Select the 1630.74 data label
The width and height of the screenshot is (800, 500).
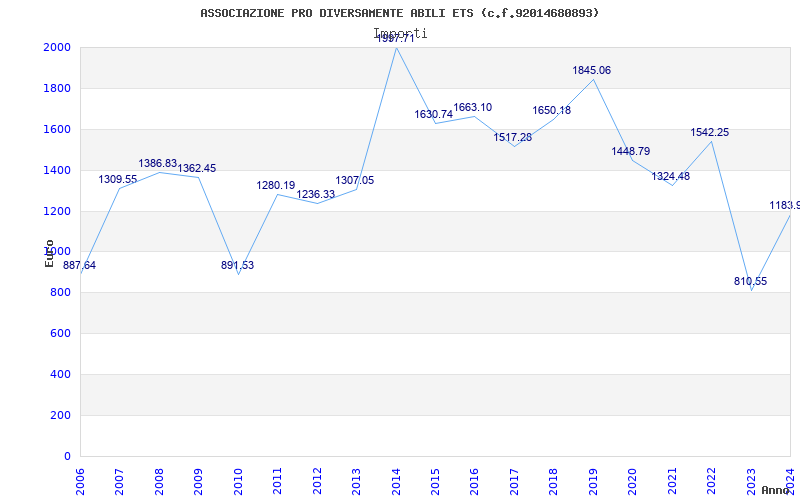pos(434,114)
